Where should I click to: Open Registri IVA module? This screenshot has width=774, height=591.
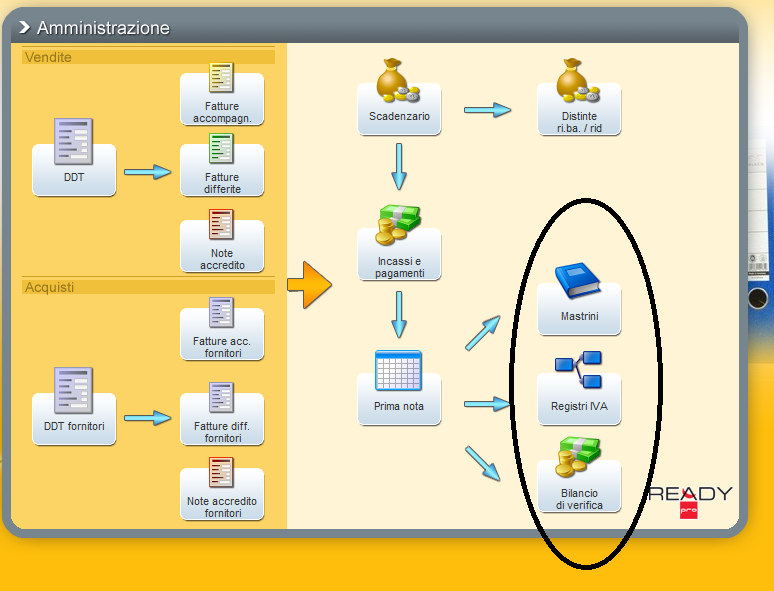pos(579,388)
